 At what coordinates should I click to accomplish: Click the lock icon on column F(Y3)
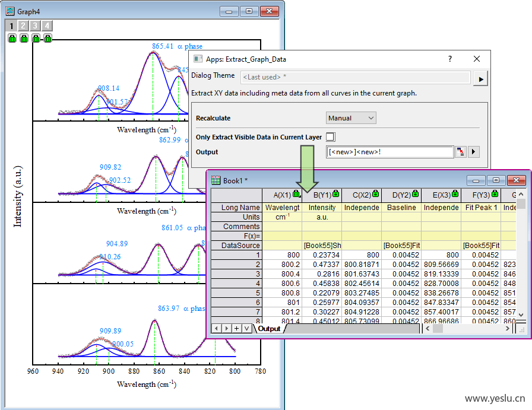coord(495,193)
